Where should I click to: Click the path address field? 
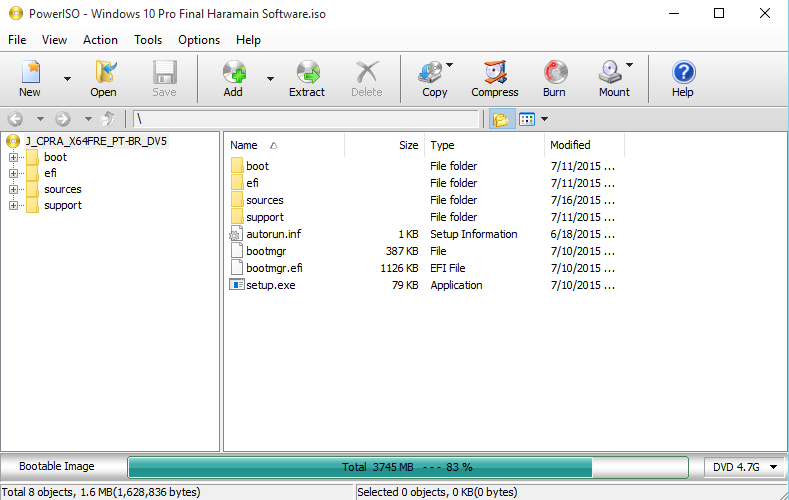[306, 119]
